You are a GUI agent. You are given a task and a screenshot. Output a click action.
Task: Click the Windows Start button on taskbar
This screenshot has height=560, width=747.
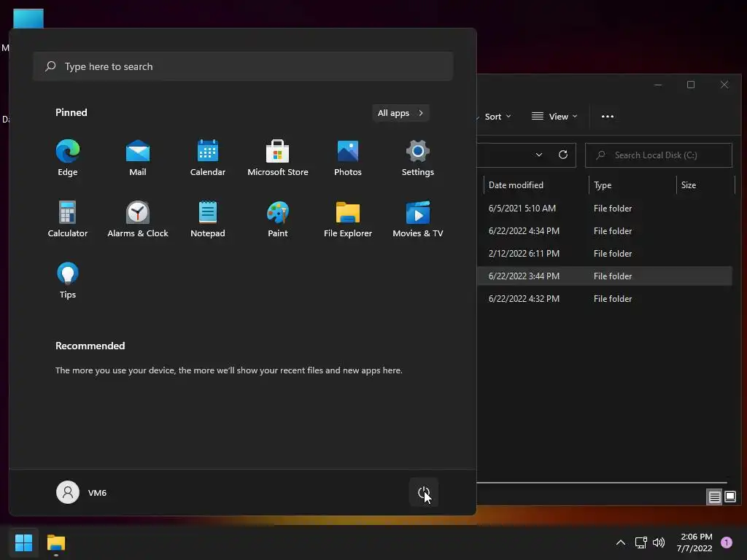coord(23,542)
